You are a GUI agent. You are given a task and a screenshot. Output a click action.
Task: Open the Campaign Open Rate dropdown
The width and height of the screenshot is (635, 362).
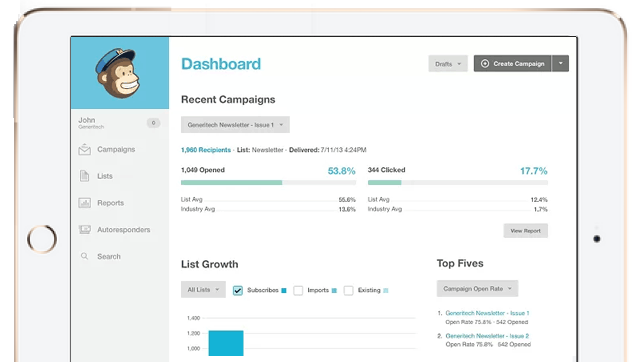(477, 289)
